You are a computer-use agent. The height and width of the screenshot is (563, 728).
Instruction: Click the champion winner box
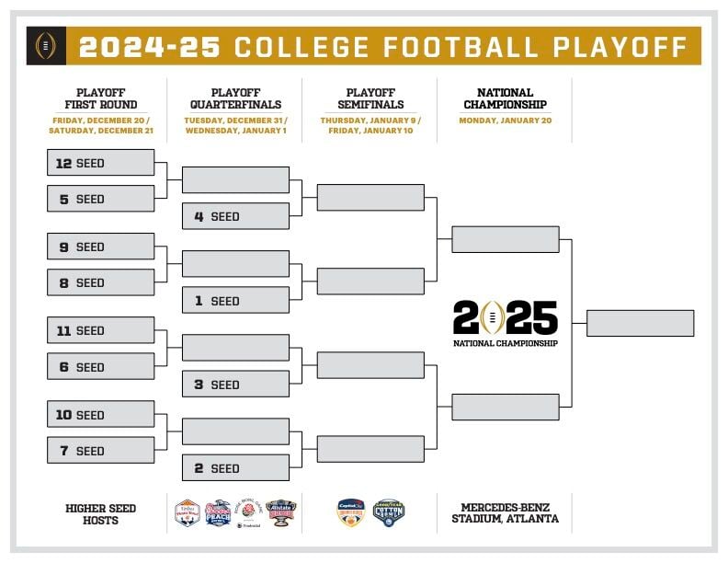641,323
